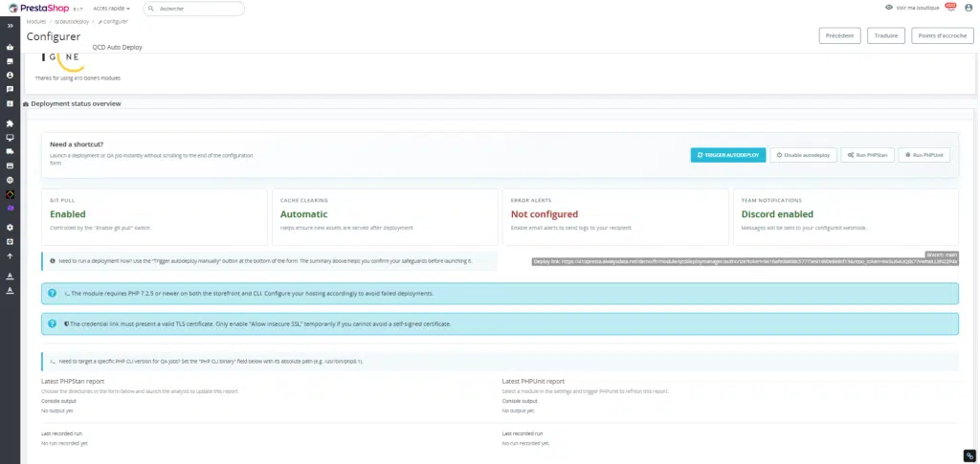Click the Deploy link URL text
980x464 pixels.
(745, 262)
